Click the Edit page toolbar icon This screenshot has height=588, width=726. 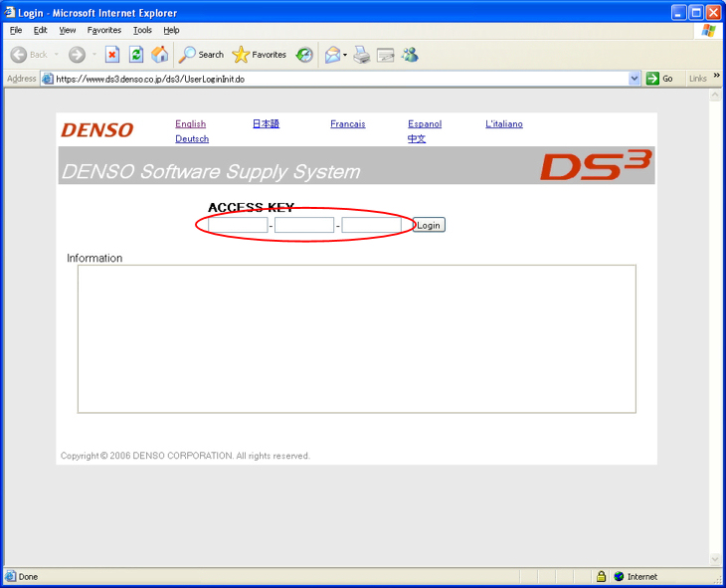[x=385, y=55]
